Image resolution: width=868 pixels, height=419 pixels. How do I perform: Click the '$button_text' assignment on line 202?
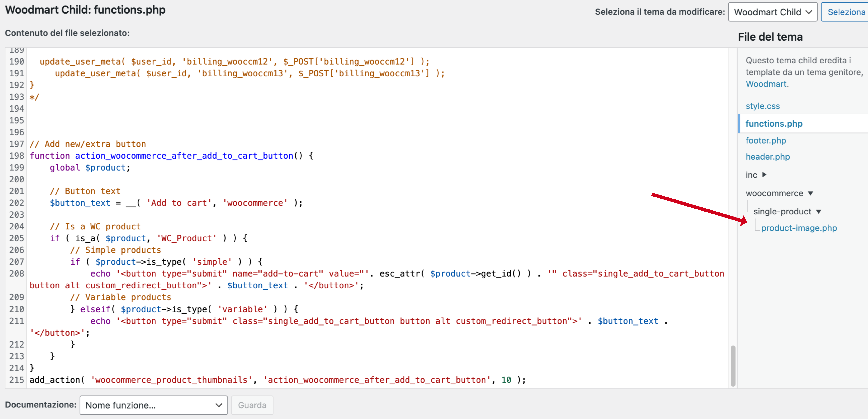[176, 203]
